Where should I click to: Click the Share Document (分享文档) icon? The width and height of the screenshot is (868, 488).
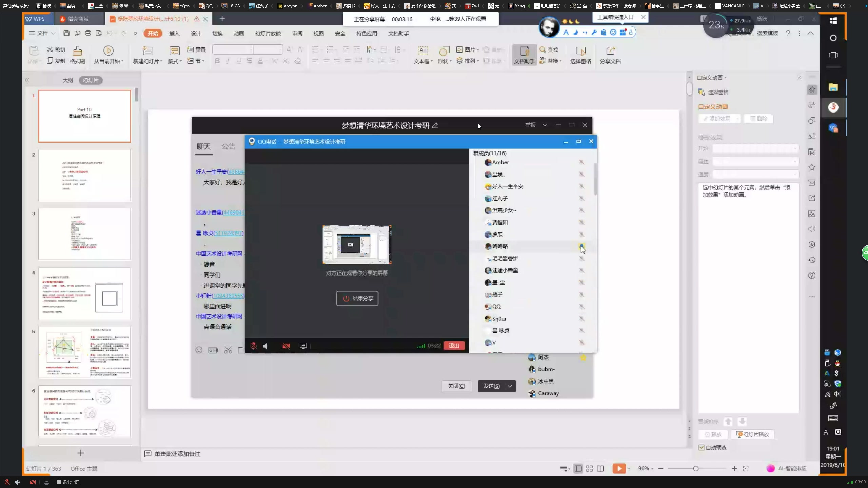click(x=610, y=51)
